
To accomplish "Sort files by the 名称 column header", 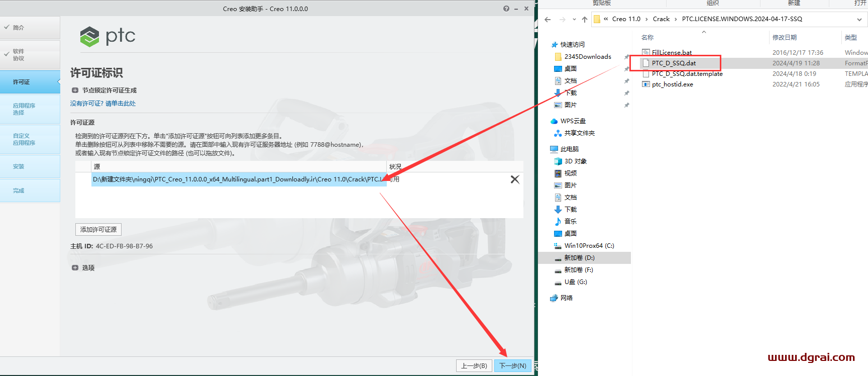I will pos(647,38).
